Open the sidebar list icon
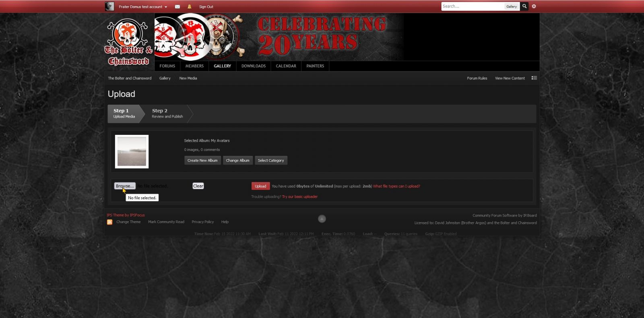Viewport: 644px width, 318px height. pos(534,78)
